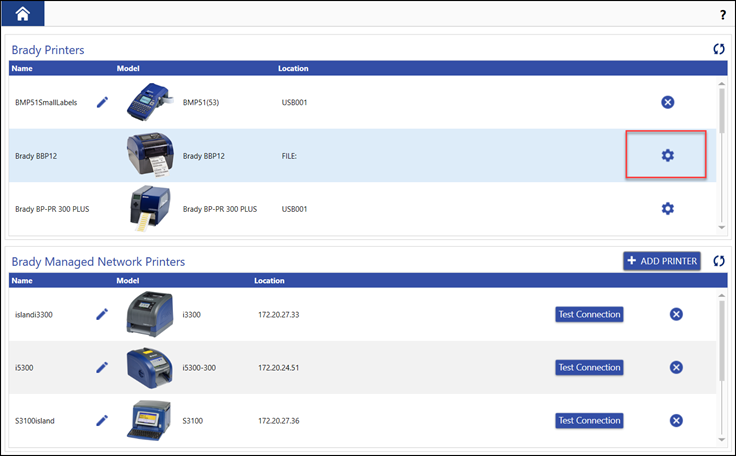The height and width of the screenshot is (456, 736).
Task: Click scrollbar thumb in Brady Printers list
Action: coord(721,110)
